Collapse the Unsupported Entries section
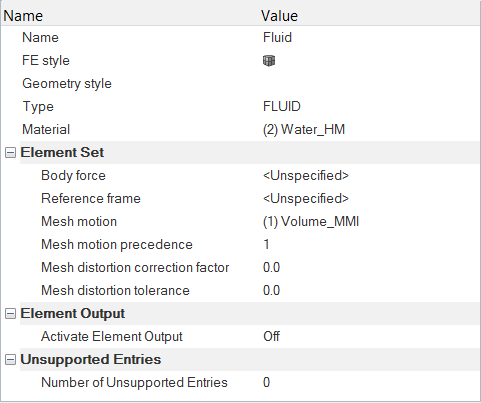481x403 pixels. (10, 360)
